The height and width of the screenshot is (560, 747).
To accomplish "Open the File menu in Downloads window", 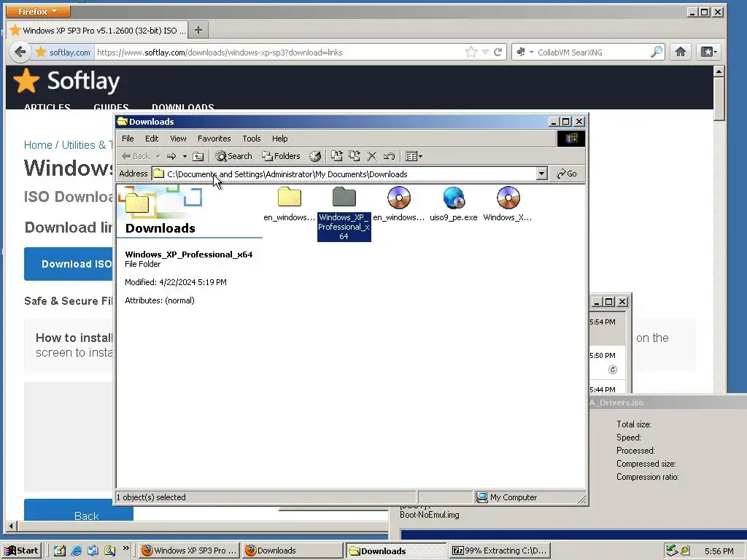I will 128,139.
